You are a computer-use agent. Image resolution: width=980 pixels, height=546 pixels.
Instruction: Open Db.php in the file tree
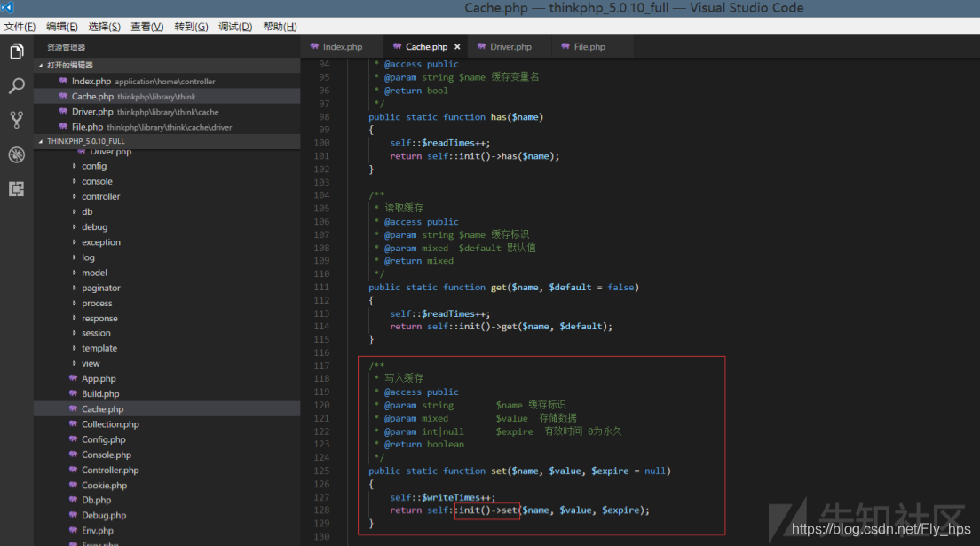coord(167,501)
